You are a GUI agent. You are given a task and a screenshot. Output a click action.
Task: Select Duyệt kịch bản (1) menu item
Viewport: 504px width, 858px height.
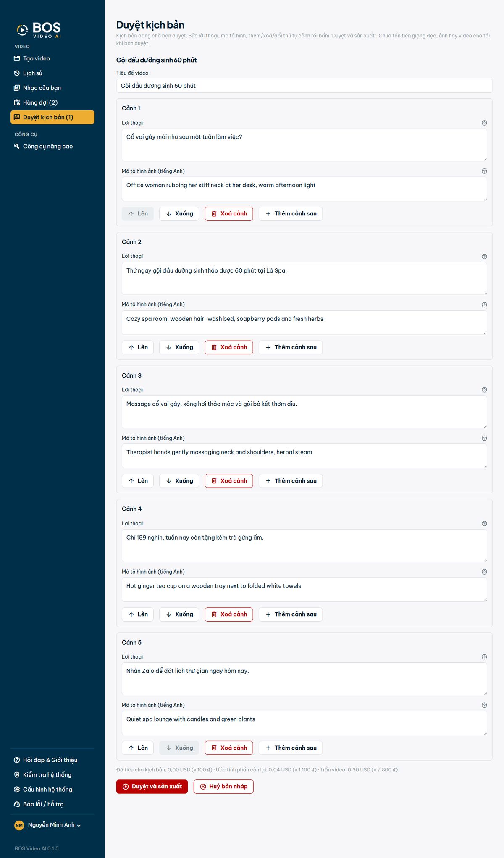tap(52, 117)
